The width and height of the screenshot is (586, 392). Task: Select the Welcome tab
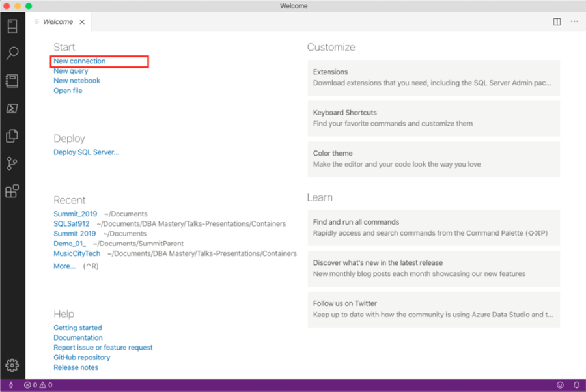(x=58, y=21)
